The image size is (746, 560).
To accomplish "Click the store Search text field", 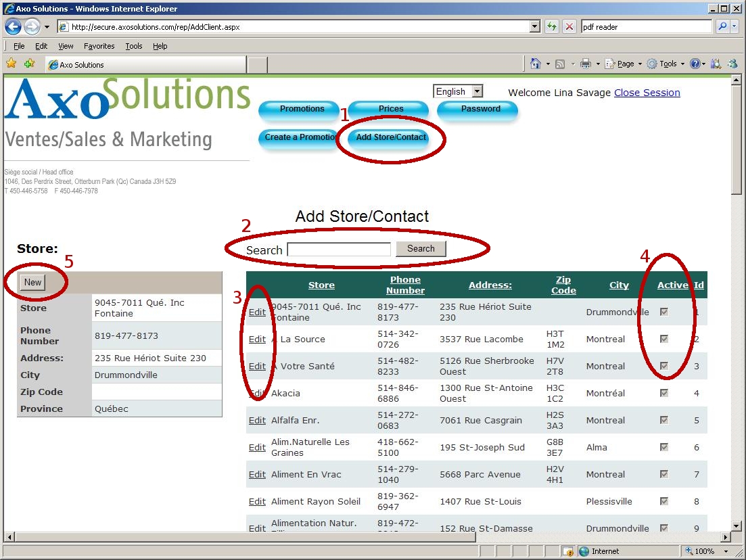I will tap(340, 250).
